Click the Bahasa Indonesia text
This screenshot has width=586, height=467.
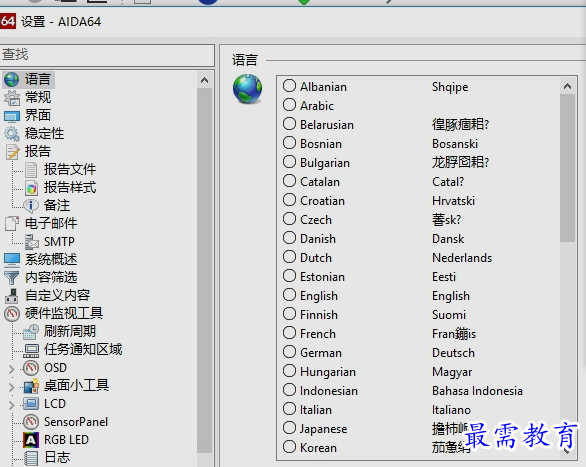coord(477,391)
